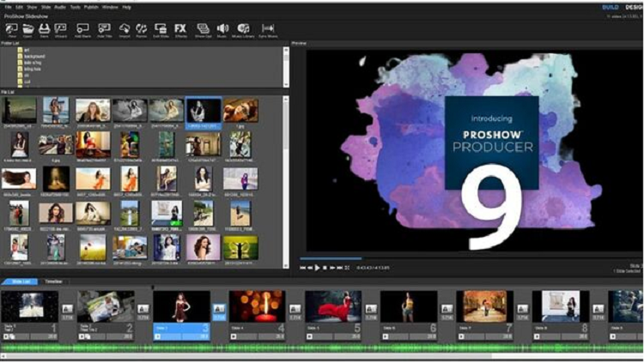Screen dimensions: 644x363
Task: Select slide 1 snowy thumbnail
Action: pyautogui.click(x=29, y=306)
